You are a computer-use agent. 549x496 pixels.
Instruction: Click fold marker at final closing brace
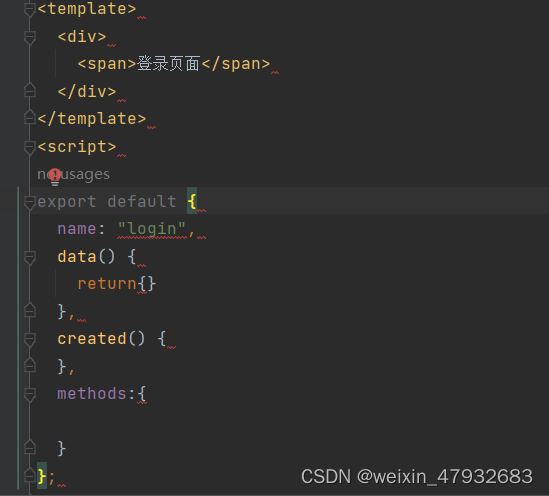click(x=30, y=475)
